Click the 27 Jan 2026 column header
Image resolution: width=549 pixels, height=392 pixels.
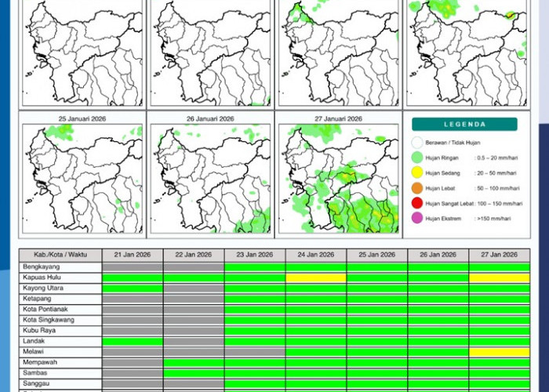coord(499,255)
